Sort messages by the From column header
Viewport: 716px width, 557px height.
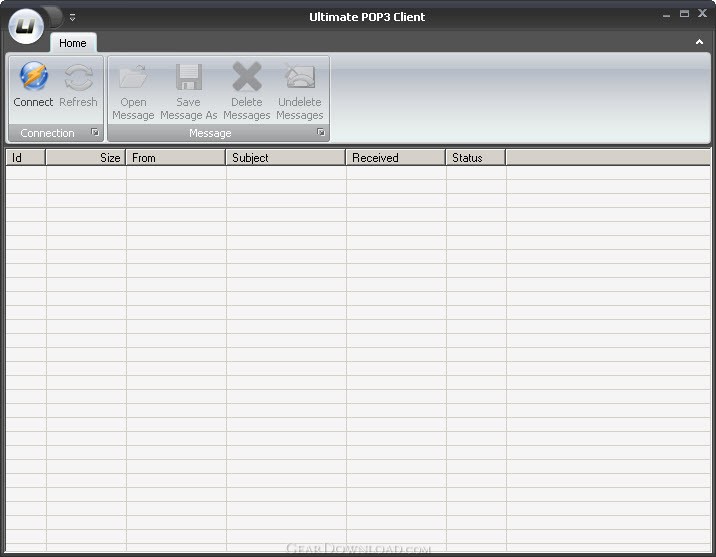tap(176, 158)
